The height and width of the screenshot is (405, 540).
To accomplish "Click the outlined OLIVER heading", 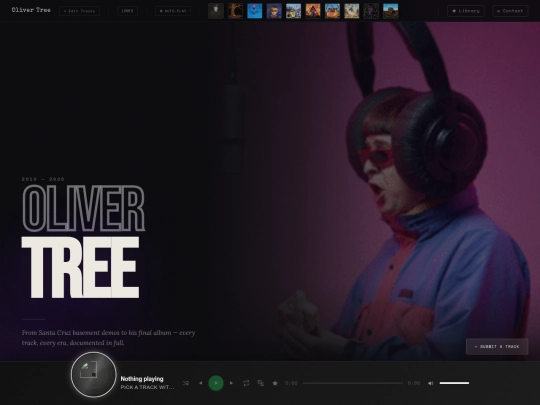I will pos(83,208).
